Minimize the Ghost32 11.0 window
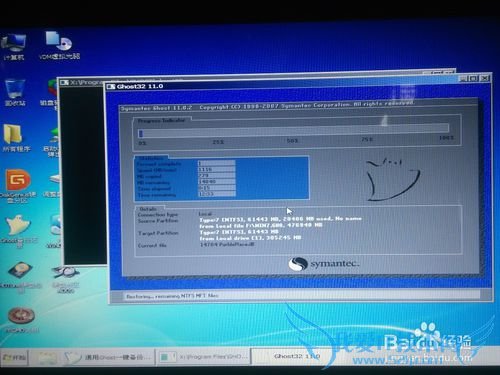The height and width of the screenshot is (375, 500). (x=462, y=79)
